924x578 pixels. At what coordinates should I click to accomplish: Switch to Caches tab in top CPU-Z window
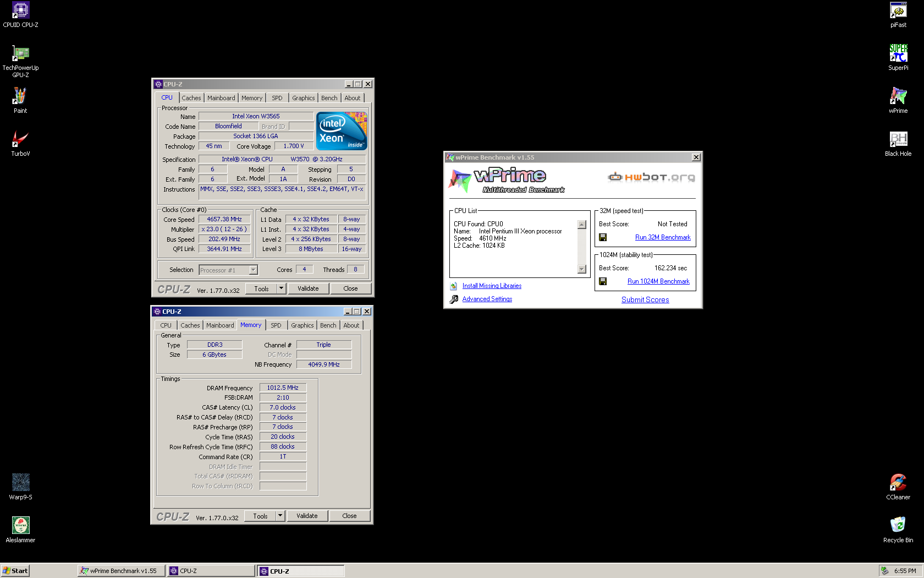coord(191,98)
